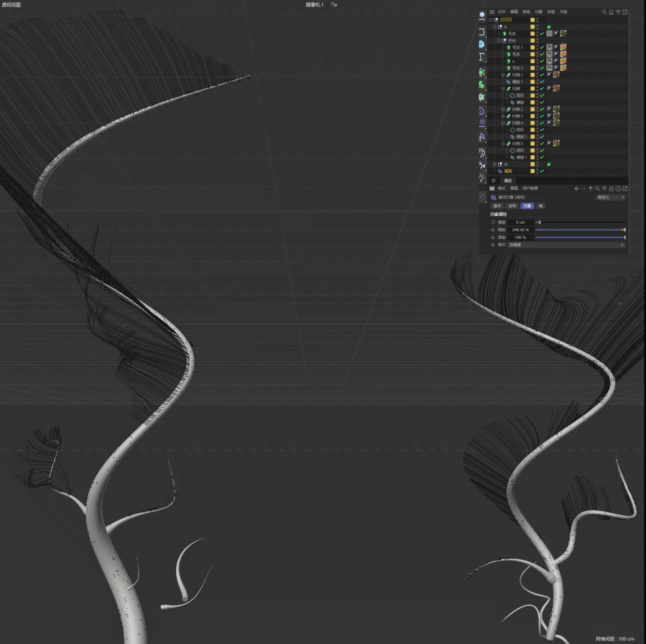The image size is (646, 644).
Task: Toggle visibility dots for 扫描.4
Action: tap(537, 123)
